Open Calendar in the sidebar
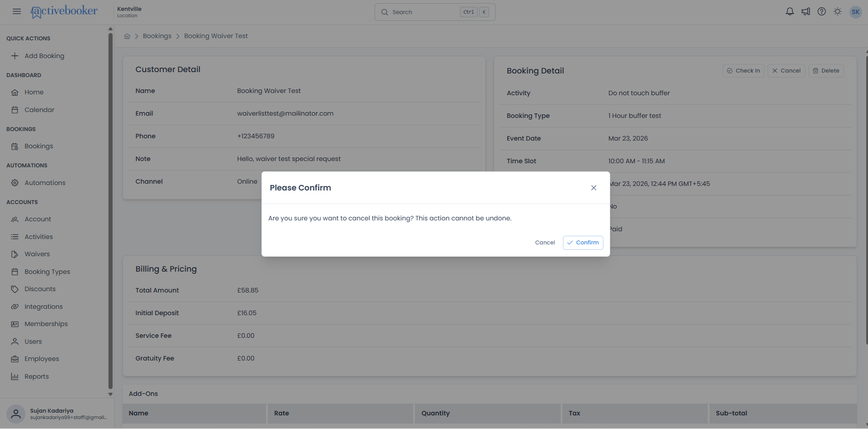The height and width of the screenshot is (429, 868). 39,110
